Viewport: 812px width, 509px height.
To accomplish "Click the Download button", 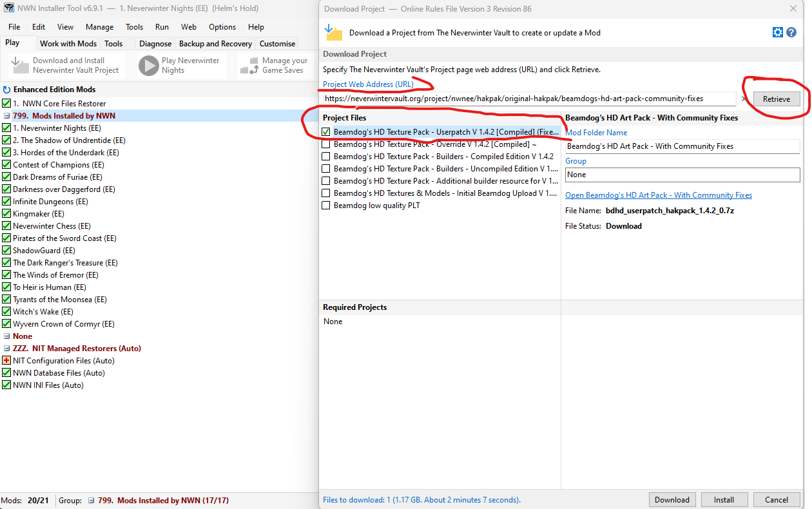I will click(672, 499).
